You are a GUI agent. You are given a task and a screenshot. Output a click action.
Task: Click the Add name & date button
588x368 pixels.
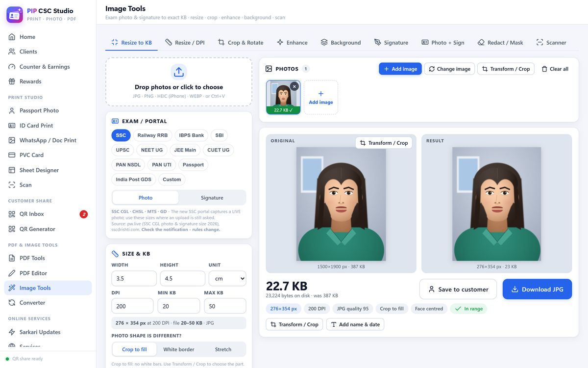click(x=355, y=324)
